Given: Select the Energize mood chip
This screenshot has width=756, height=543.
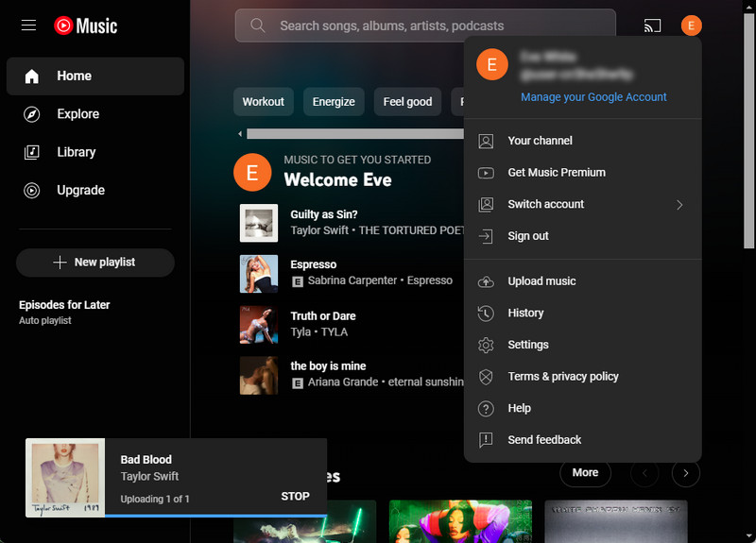Looking at the screenshot, I should [334, 102].
